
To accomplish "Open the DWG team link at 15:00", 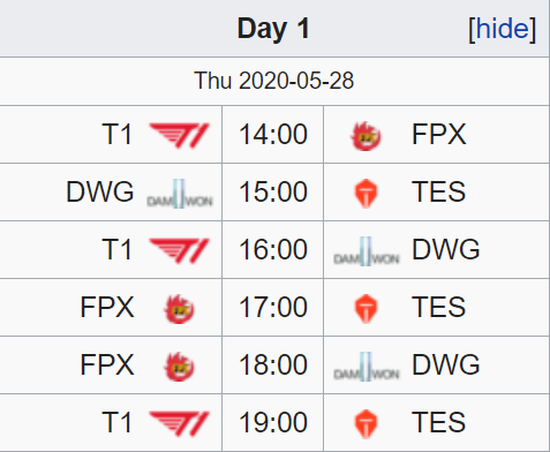I will click(x=100, y=192).
